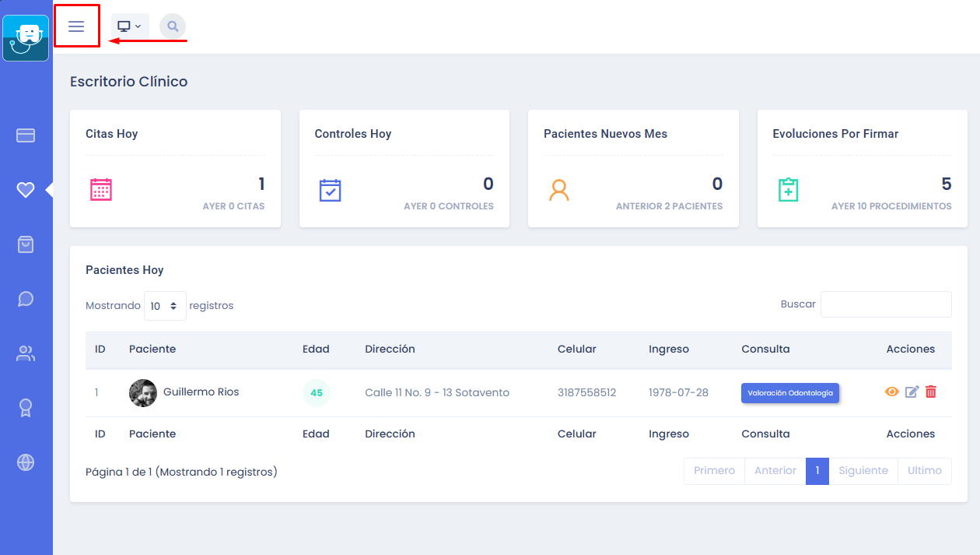Edit the Guillermo Rios record

tap(912, 392)
